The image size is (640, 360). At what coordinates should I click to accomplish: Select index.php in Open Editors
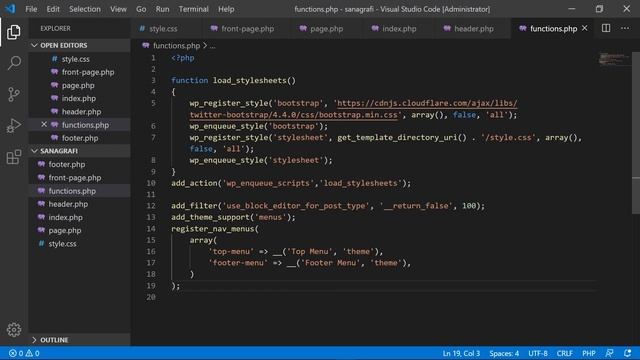coord(79,98)
